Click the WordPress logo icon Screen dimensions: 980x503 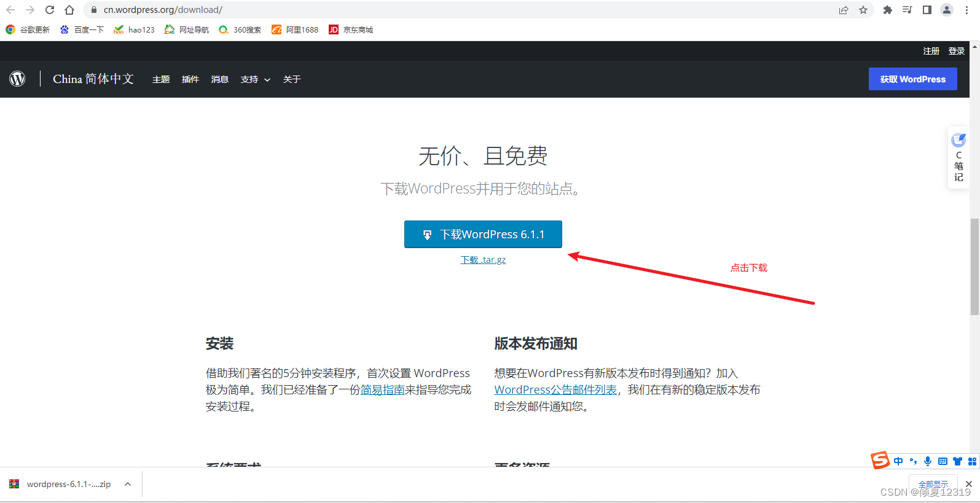17,79
